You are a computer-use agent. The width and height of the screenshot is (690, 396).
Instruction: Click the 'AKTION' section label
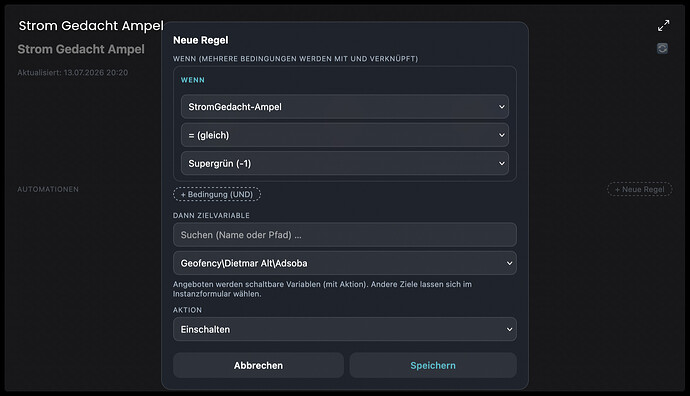[187, 310]
